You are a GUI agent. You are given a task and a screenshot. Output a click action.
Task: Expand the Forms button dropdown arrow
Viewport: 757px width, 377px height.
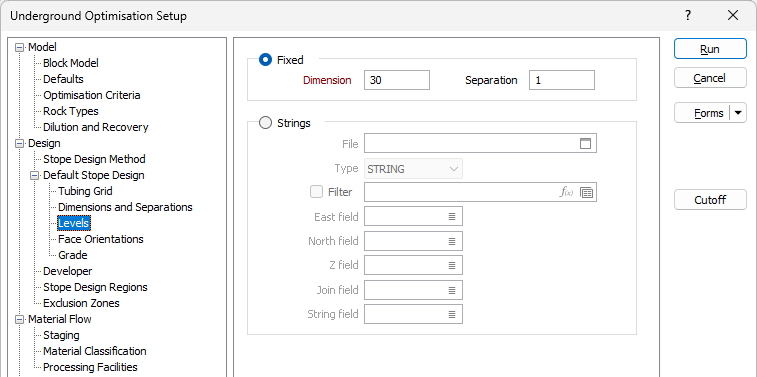tap(738, 113)
